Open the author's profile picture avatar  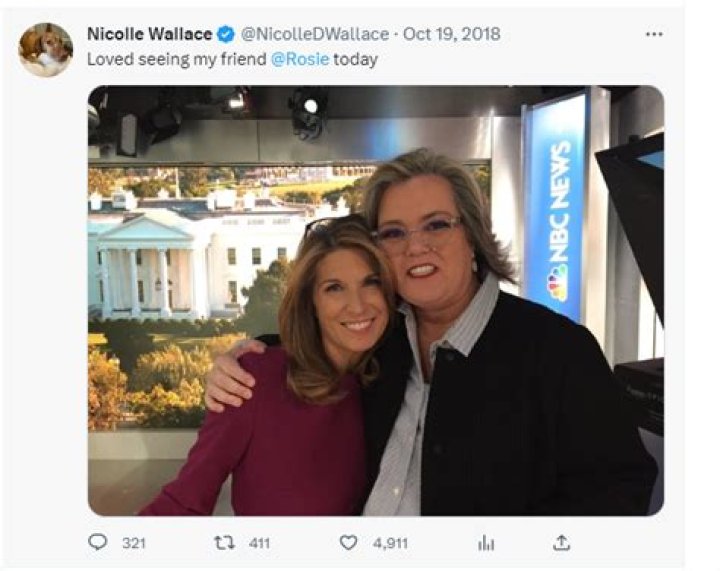46,48
